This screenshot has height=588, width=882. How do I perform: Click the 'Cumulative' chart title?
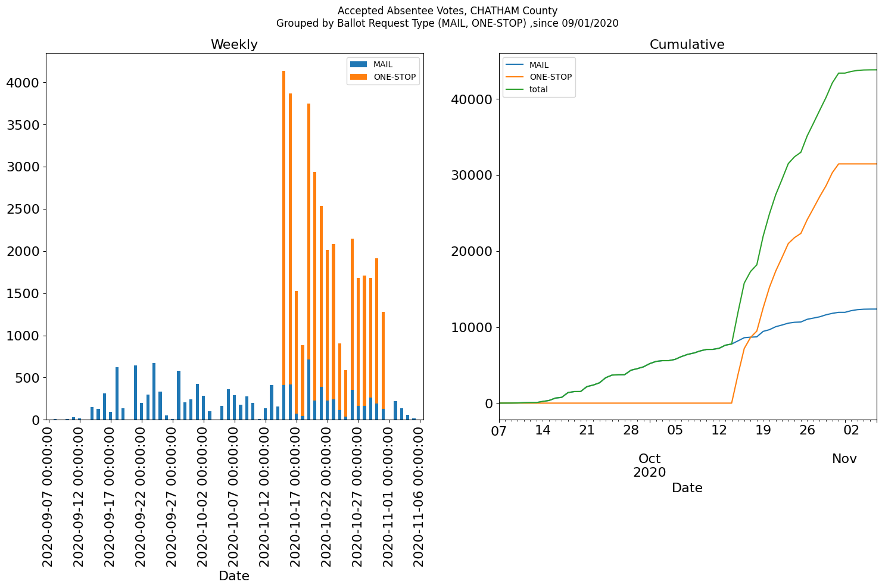pyautogui.click(x=687, y=45)
